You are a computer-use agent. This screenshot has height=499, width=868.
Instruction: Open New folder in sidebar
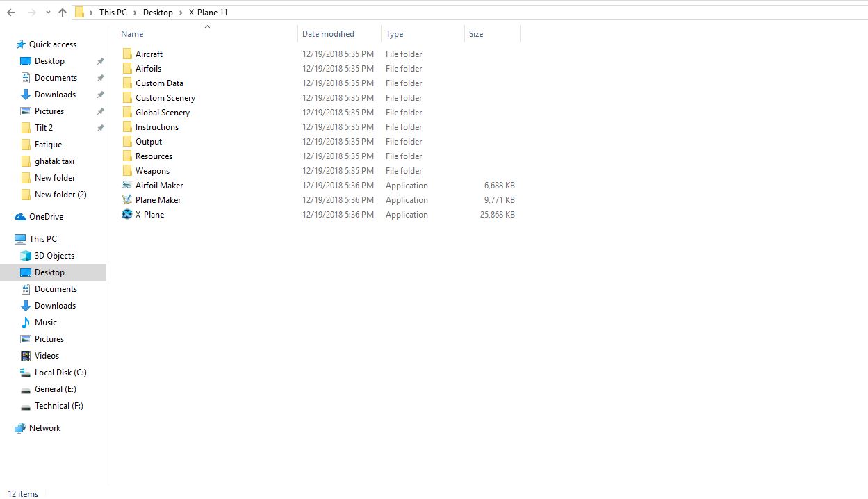point(55,178)
